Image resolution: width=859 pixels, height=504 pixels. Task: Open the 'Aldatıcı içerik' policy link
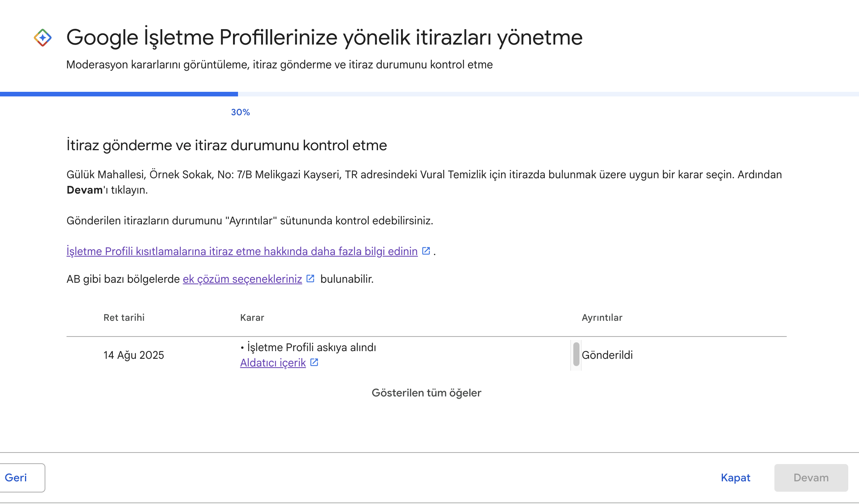(x=273, y=363)
